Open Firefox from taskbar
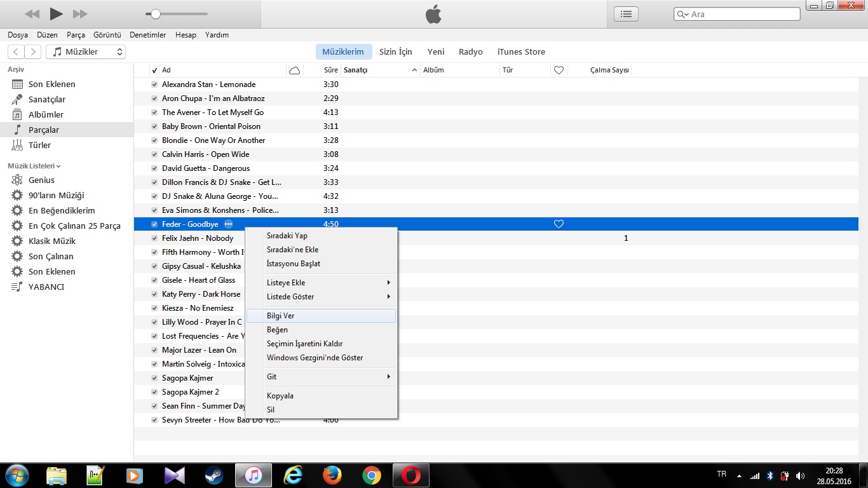The image size is (868, 488). click(332, 475)
